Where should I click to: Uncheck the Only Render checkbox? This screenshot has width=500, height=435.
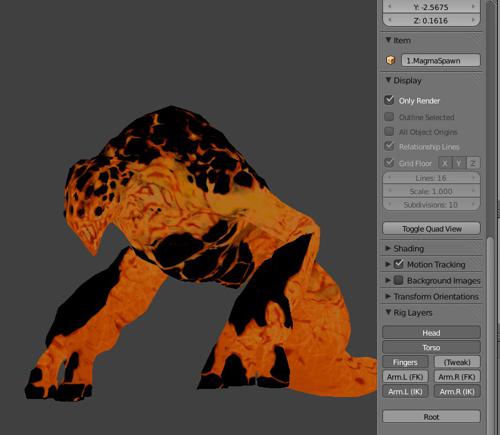[x=389, y=100]
